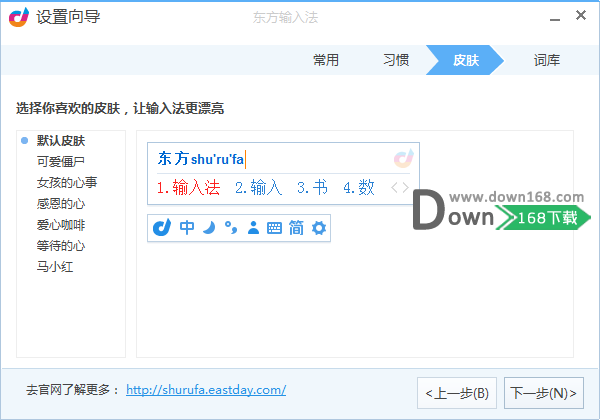Image resolution: width=600 pixels, height=420 pixels.
Task: Toggle the punctuation mode icon
Action: coord(231,228)
